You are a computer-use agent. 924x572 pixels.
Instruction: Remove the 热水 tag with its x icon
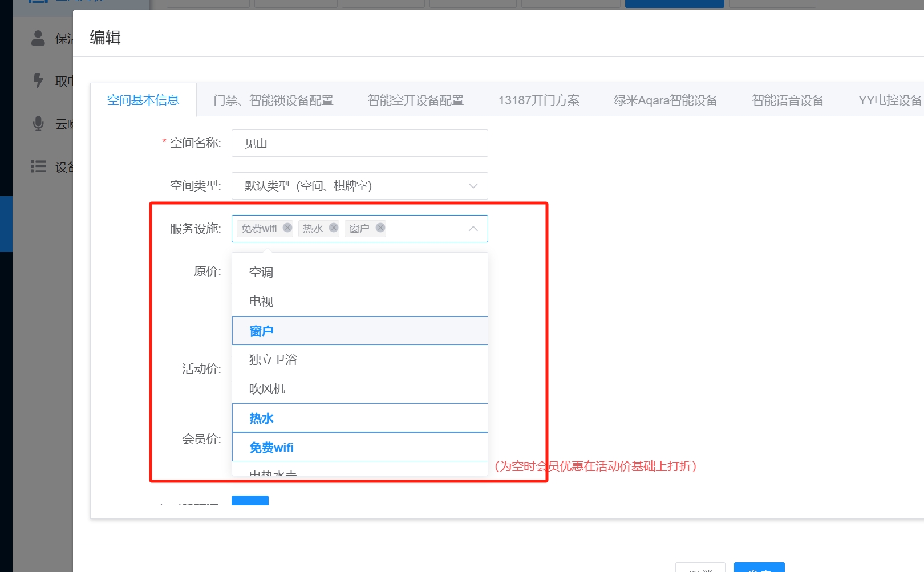coord(334,228)
